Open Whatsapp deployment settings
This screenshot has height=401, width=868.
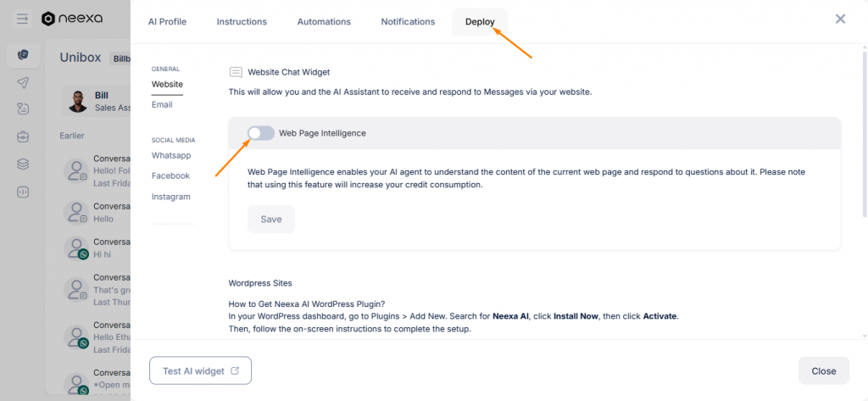click(171, 155)
